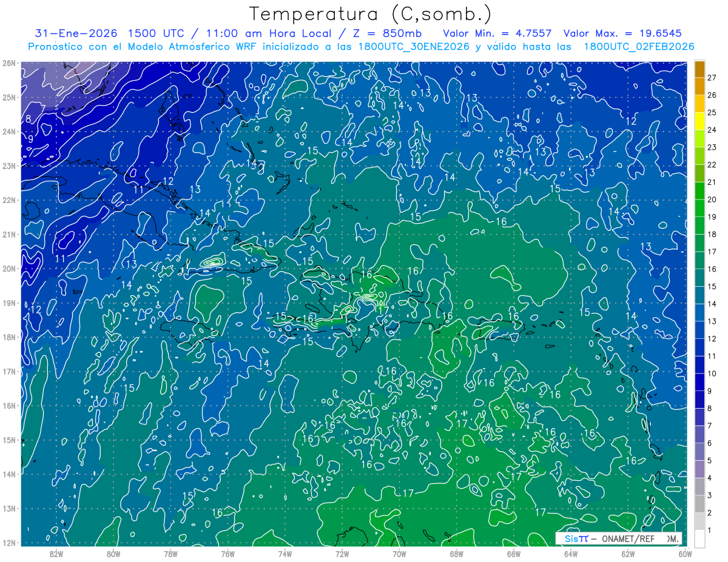
Task: Click the '26N' latitude axis label
Action: (9, 63)
